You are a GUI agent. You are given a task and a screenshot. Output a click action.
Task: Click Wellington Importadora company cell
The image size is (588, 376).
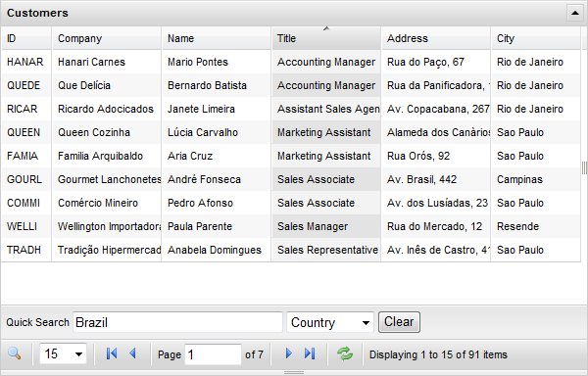click(107, 226)
